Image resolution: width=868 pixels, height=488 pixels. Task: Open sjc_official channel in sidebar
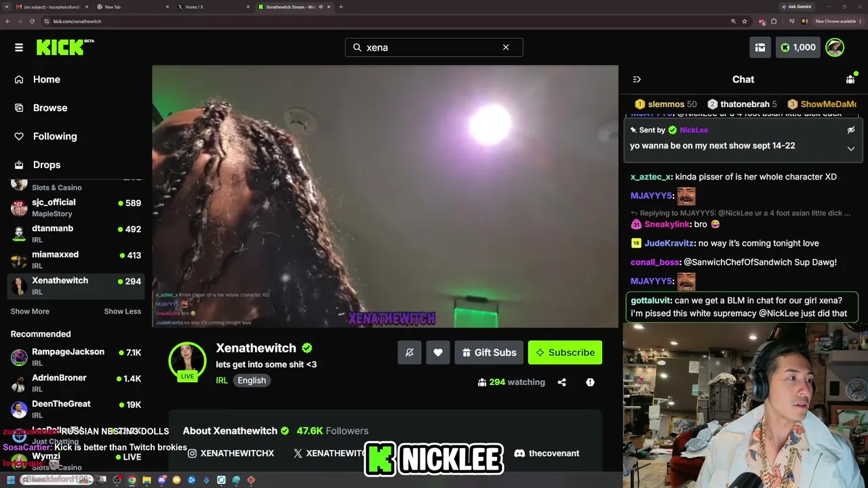pos(76,207)
